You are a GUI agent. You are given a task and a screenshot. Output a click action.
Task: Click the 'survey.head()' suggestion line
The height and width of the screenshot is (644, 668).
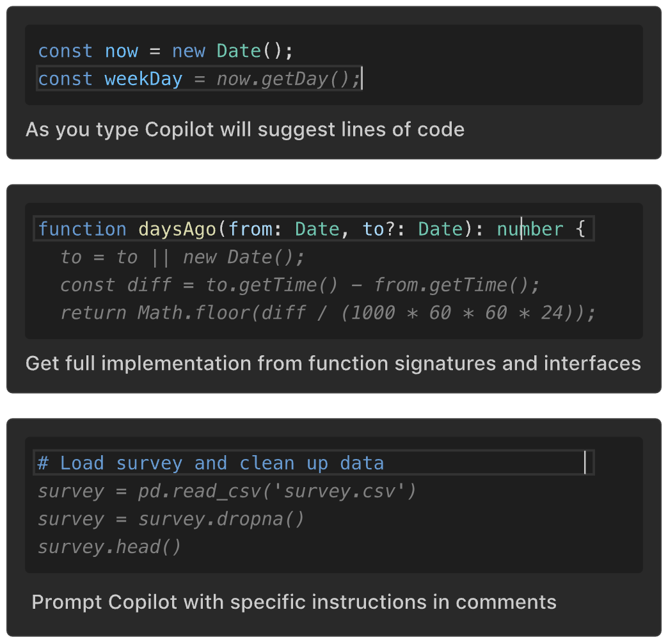[x=109, y=547]
